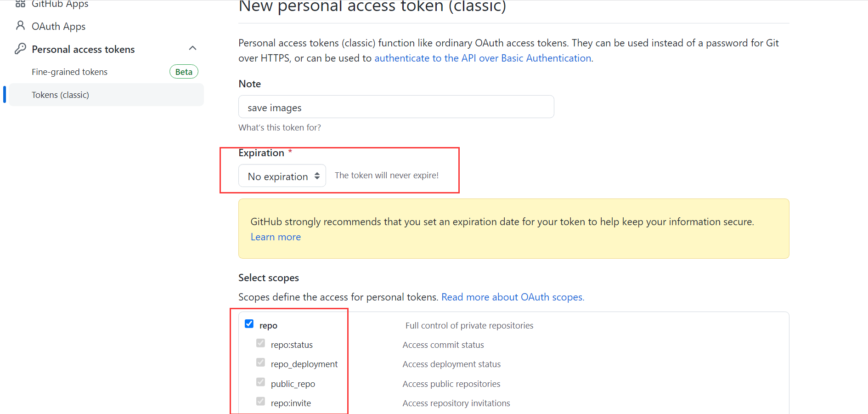
Task: Toggle the repo_deployment checkbox
Action: pos(260,363)
